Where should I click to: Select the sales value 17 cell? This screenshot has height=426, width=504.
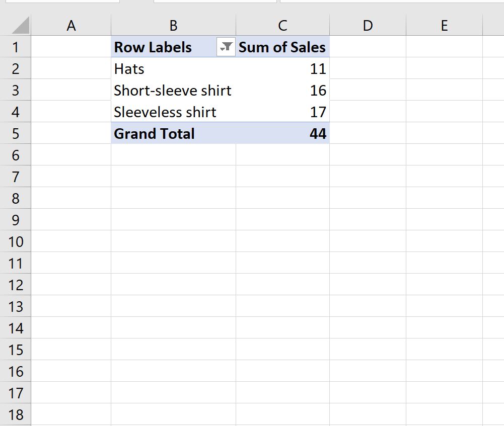282,112
